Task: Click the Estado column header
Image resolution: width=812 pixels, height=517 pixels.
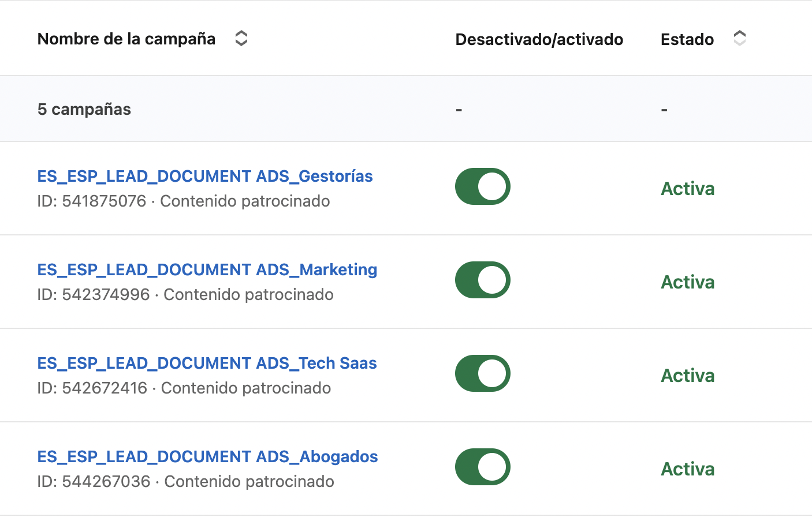Action: click(x=687, y=39)
